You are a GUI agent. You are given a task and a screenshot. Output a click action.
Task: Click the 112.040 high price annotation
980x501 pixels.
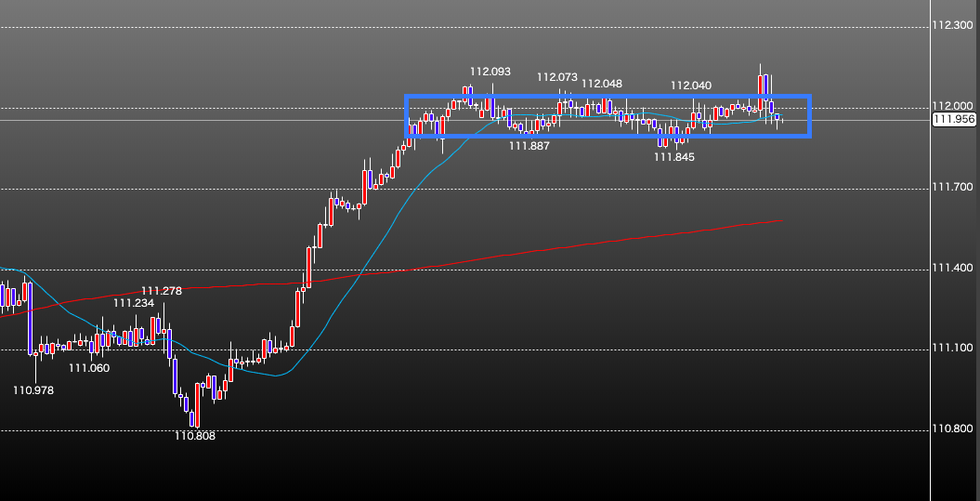[x=691, y=86]
